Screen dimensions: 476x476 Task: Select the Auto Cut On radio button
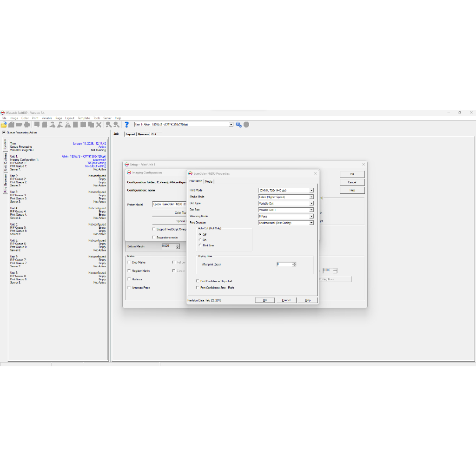[200, 240]
